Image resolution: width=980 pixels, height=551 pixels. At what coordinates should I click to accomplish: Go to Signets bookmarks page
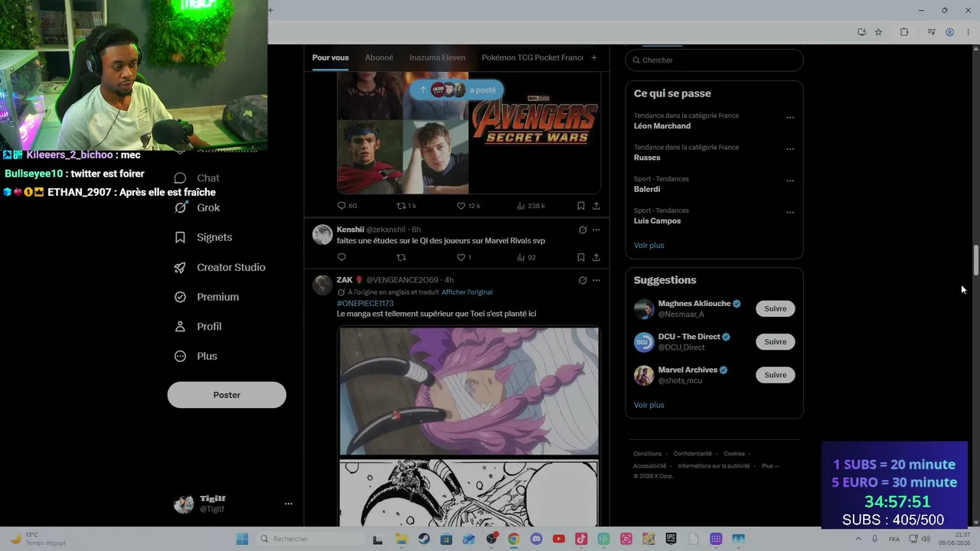point(204,238)
